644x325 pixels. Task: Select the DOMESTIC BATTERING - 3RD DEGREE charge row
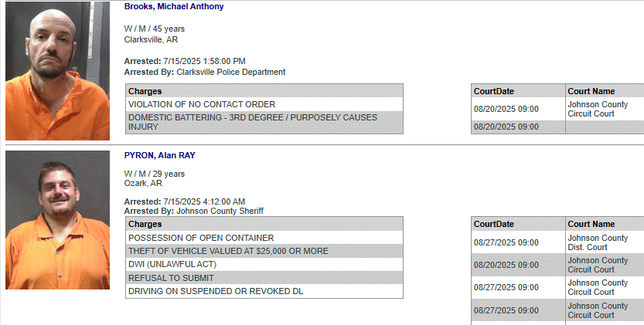[252, 122]
